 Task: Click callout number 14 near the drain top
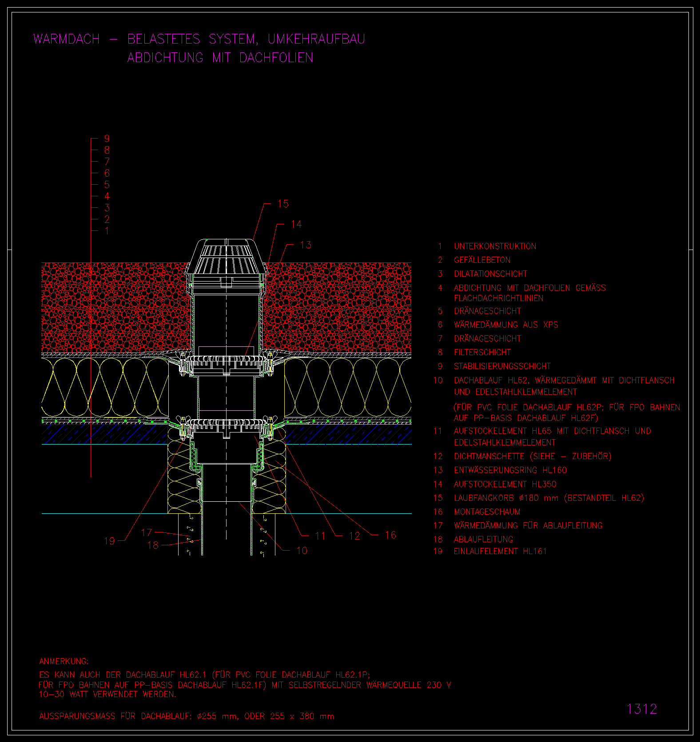(x=296, y=224)
